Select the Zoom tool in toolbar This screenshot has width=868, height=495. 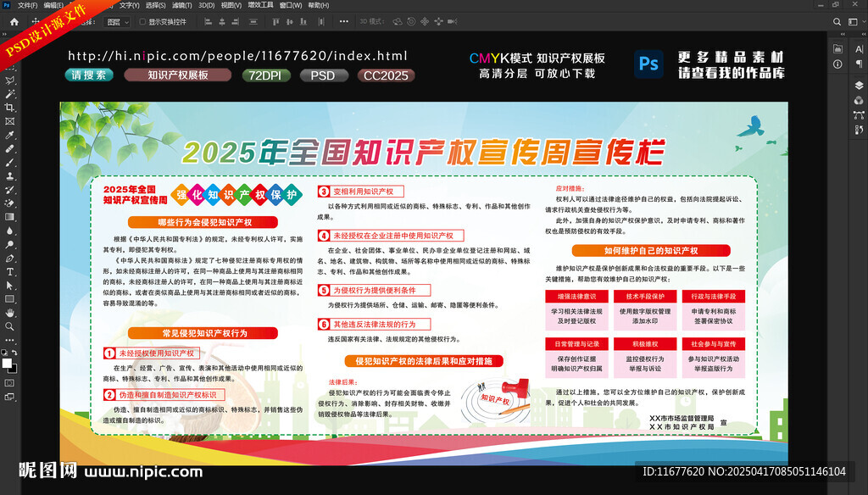10,326
